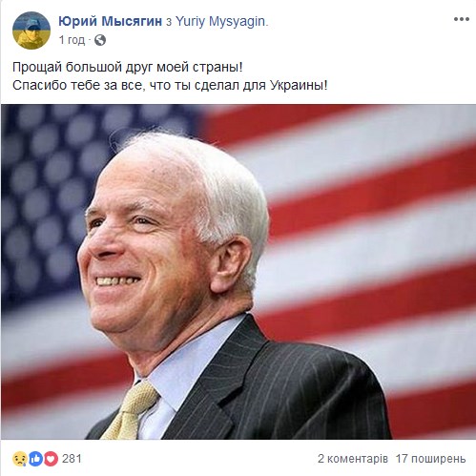Click the yellow tie in the photo
Image resolution: width=476 pixels, height=476 pixels.
pyautogui.click(x=131, y=410)
